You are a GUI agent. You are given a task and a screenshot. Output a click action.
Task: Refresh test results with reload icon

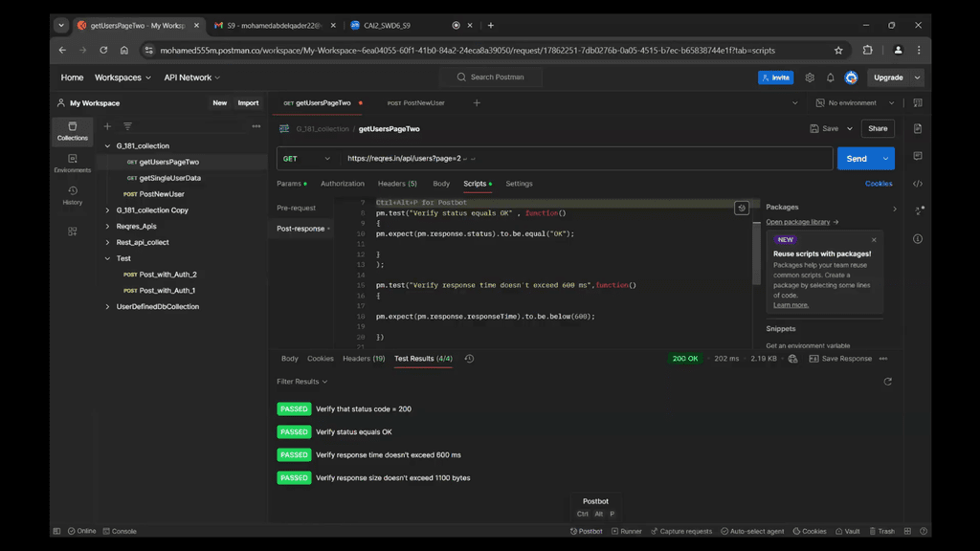[x=887, y=382]
